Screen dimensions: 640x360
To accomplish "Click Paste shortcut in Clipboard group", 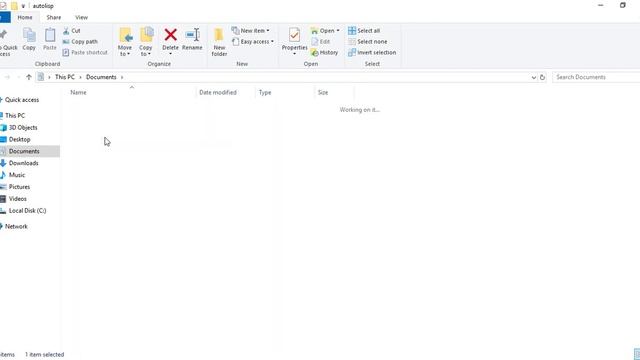I will point(85,53).
